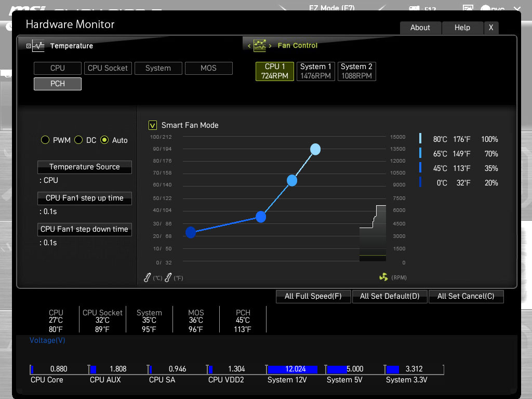Viewport: 532px width, 399px height.
Task: Click the CPU Core 0.880 voltage bar
Action: (59, 369)
